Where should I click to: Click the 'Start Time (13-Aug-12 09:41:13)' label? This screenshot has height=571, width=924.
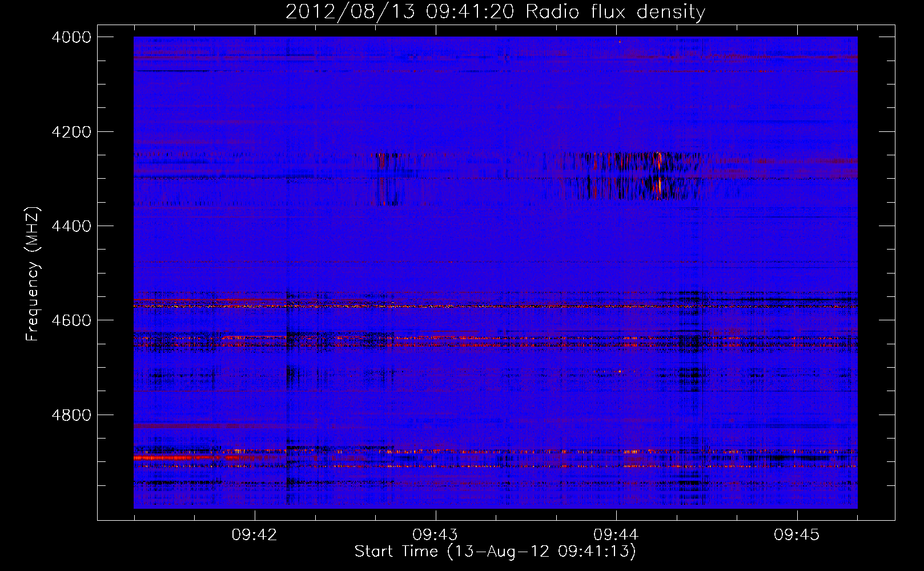(x=495, y=552)
